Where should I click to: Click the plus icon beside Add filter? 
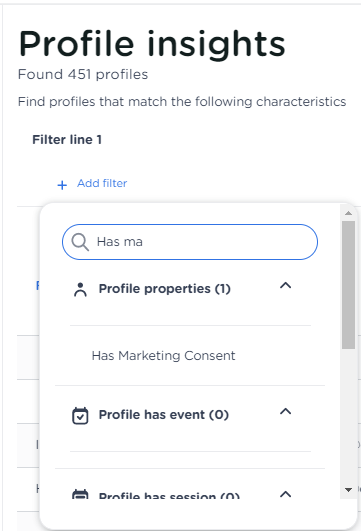coord(62,185)
